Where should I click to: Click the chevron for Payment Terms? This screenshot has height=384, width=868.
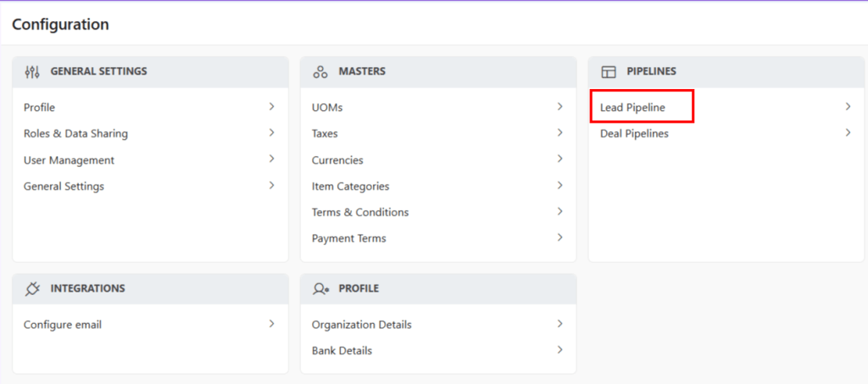coord(559,238)
